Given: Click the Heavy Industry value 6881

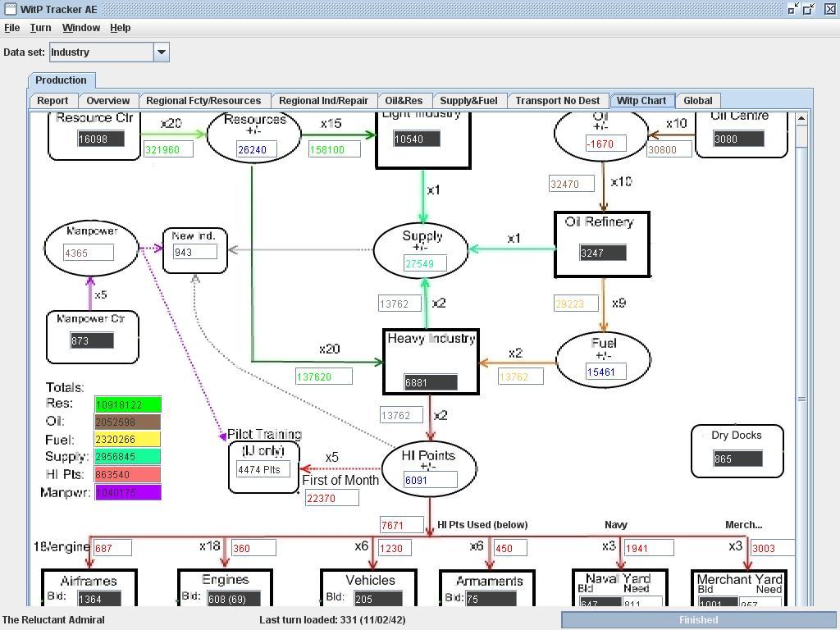Looking at the screenshot, I should (431, 382).
